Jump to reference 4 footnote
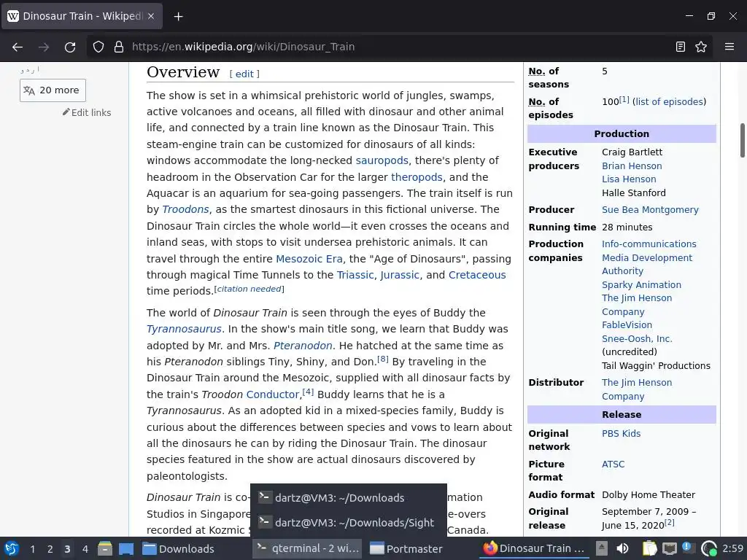The height and width of the screenshot is (560, 747). pyautogui.click(x=309, y=392)
